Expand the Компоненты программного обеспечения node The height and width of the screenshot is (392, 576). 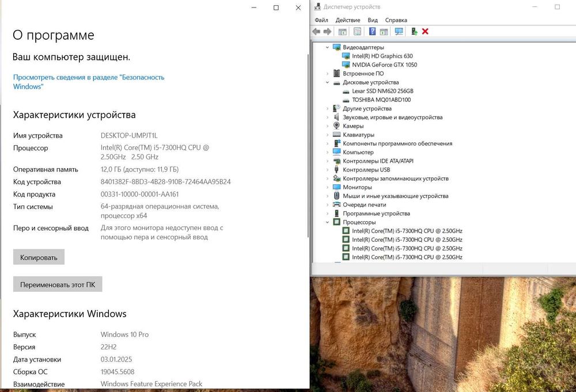tap(327, 143)
